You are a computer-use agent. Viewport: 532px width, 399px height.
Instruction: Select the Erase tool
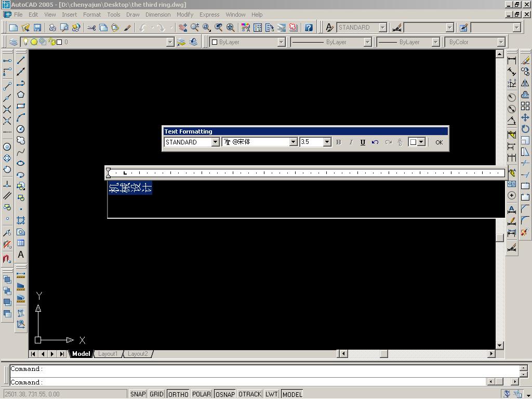click(x=525, y=60)
